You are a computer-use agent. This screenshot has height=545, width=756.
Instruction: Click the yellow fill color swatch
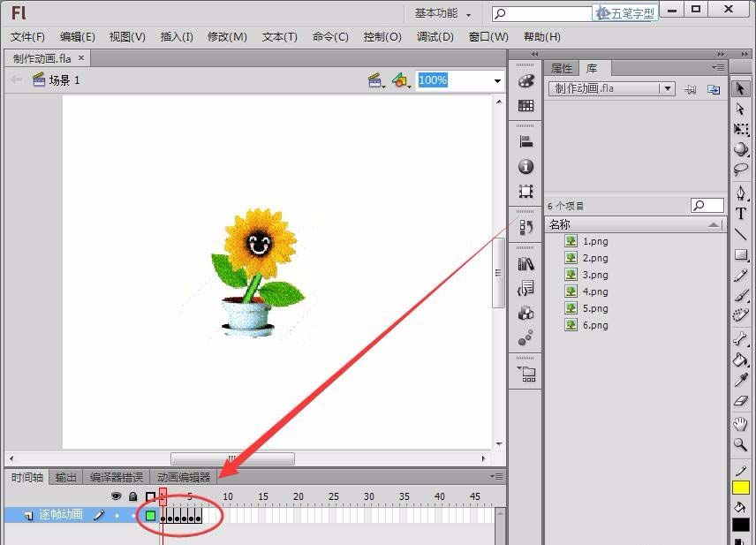(x=742, y=486)
